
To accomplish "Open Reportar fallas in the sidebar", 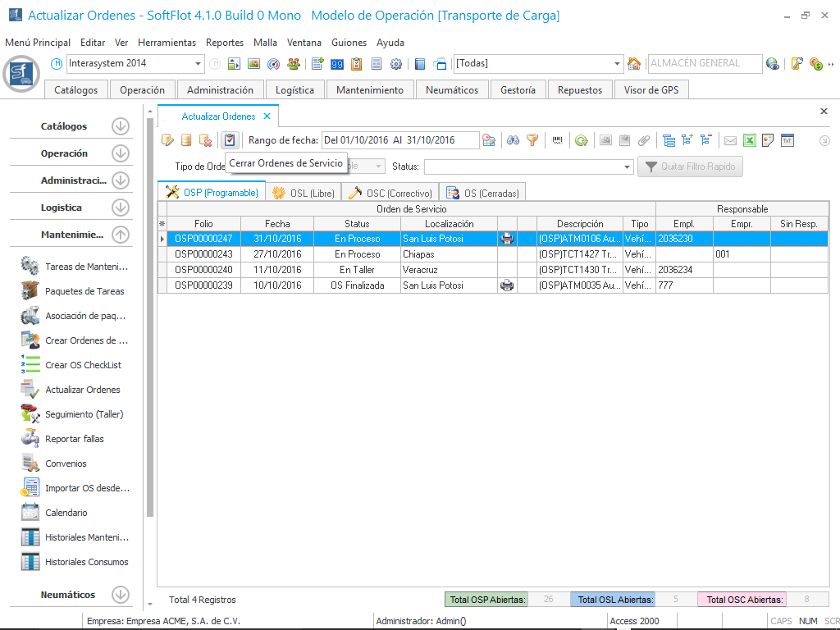I will pos(74,439).
